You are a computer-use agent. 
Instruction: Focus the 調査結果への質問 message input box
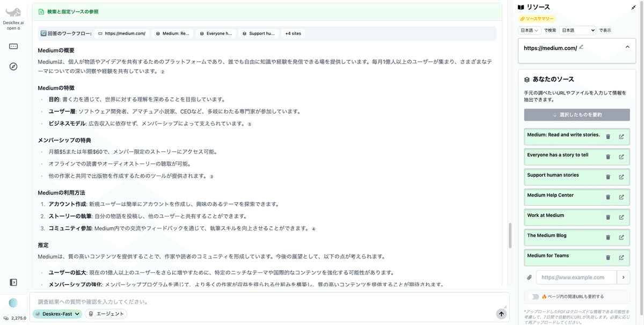coord(268,302)
